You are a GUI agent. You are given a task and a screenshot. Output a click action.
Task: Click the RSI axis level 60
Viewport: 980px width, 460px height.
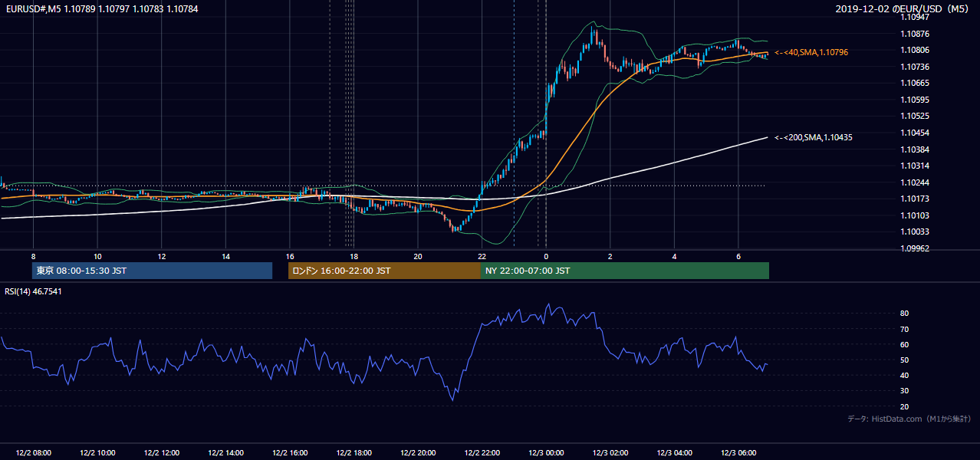click(905, 344)
